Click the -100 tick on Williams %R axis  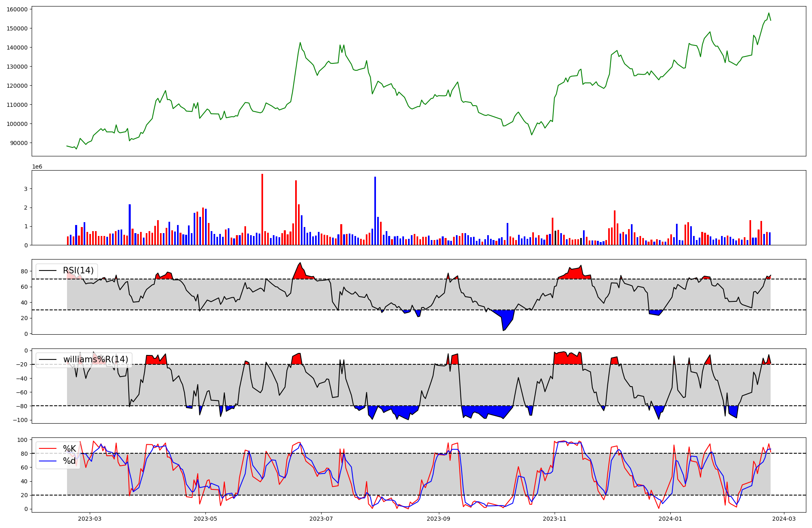[x=20, y=420]
